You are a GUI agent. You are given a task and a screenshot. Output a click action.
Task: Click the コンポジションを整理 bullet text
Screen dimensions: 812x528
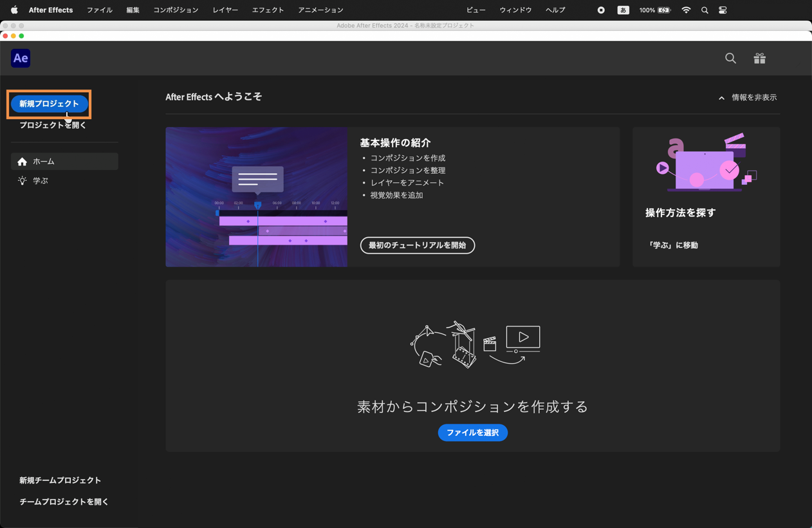click(x=408, y=171)
